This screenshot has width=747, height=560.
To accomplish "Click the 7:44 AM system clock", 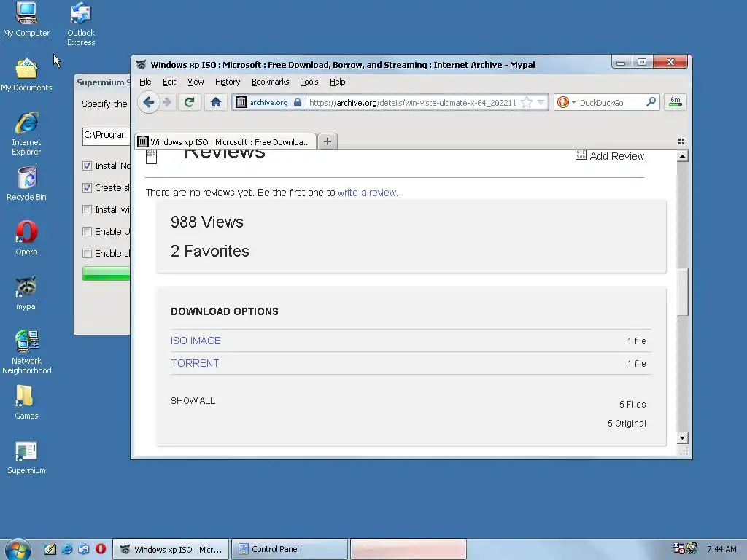I will pyautogui.click(x=721, y=549).
